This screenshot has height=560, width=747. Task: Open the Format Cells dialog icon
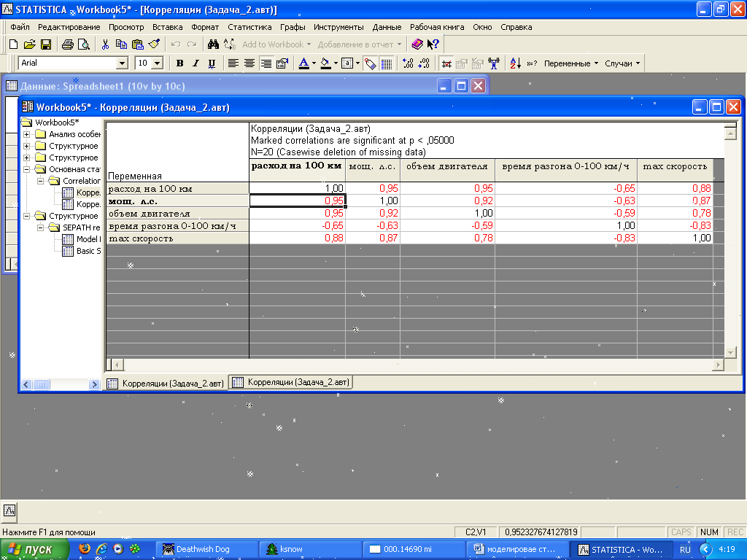tap(282, 63)
